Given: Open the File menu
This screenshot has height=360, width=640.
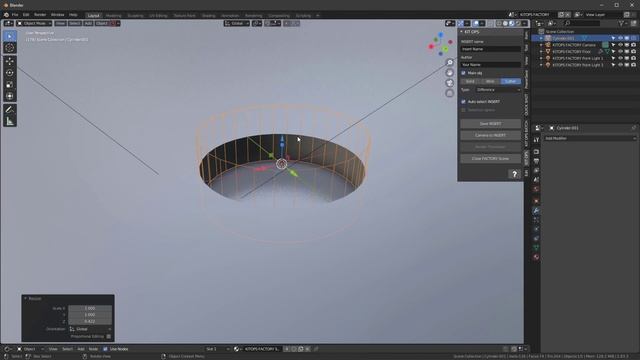Looking at the screenshot, I should [x=15, y=15].
